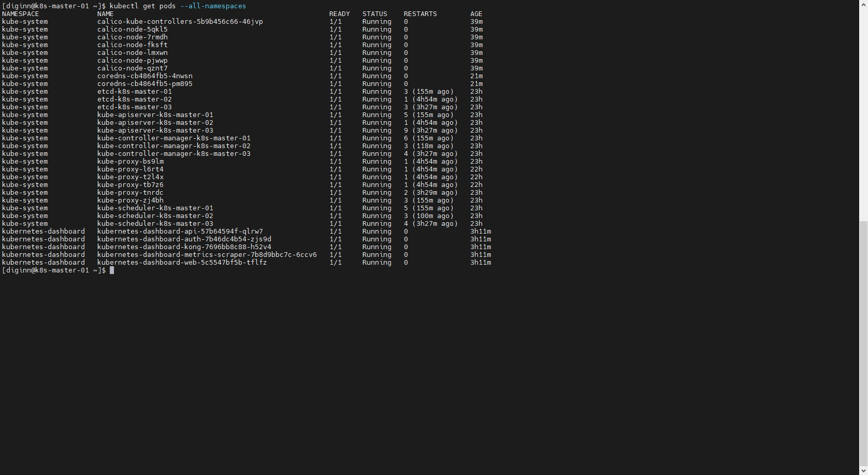This screenshot has height=475, width=868.
Task: Click pod name kube-proxy-tnrdc
Action: click(x=130, y=193)
